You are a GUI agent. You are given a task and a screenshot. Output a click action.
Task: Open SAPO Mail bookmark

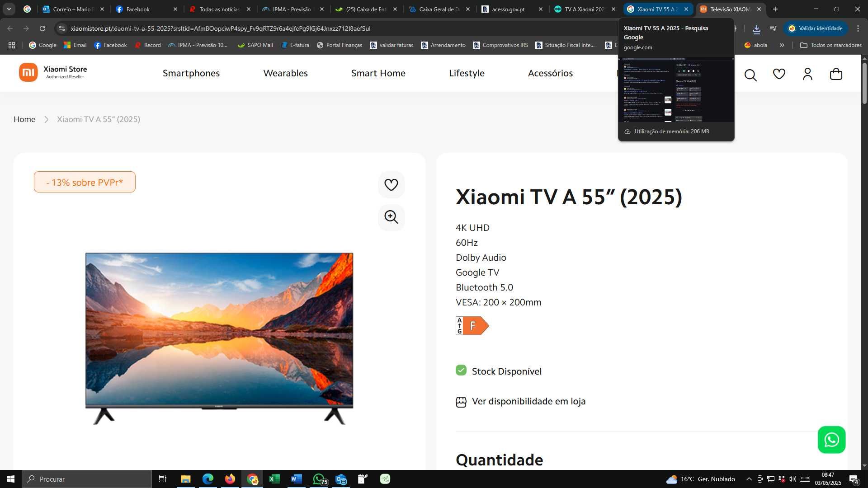click(255, 45)
